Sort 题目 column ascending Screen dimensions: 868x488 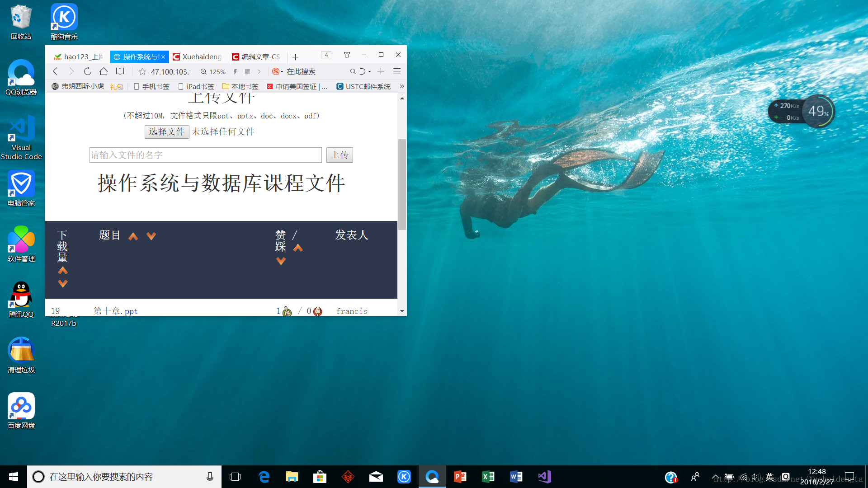[x=133, y=236]
